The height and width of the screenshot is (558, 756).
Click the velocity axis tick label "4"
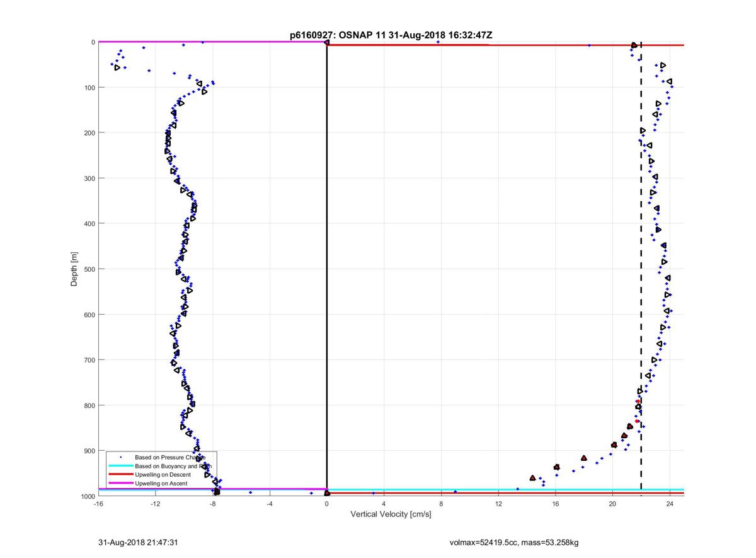click(x=384, y=504)
